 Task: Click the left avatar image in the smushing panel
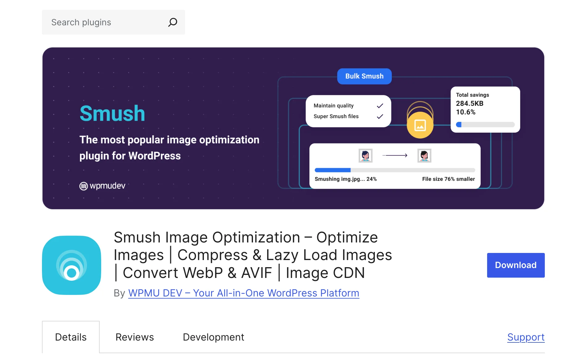(x=365, y=155)
